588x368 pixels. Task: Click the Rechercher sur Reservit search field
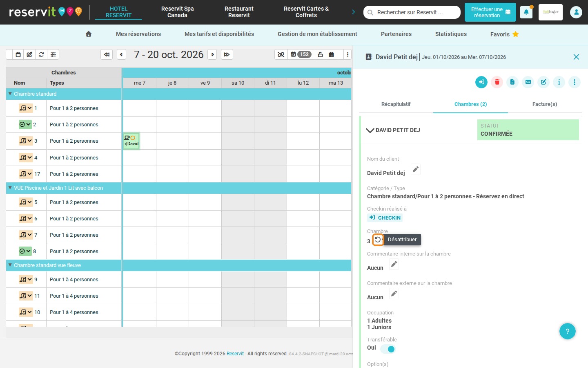coord(412,12)
